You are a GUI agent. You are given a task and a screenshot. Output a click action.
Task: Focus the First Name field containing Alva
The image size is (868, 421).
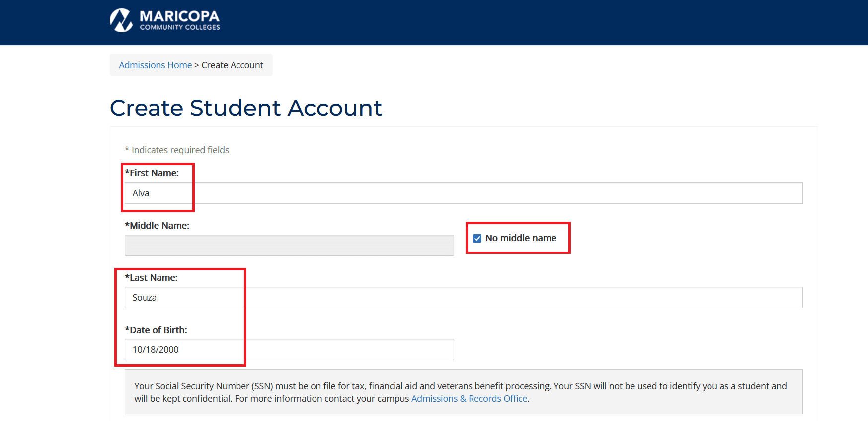pos(463,193)
